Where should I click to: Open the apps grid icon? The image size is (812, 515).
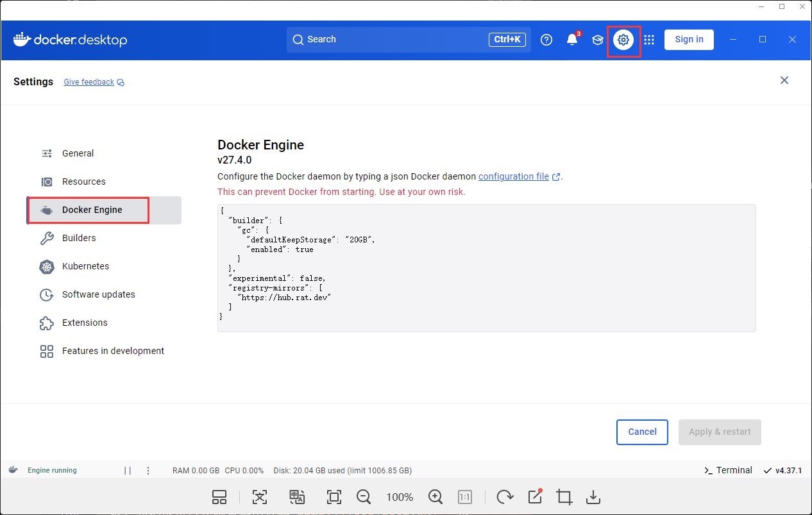649,40
